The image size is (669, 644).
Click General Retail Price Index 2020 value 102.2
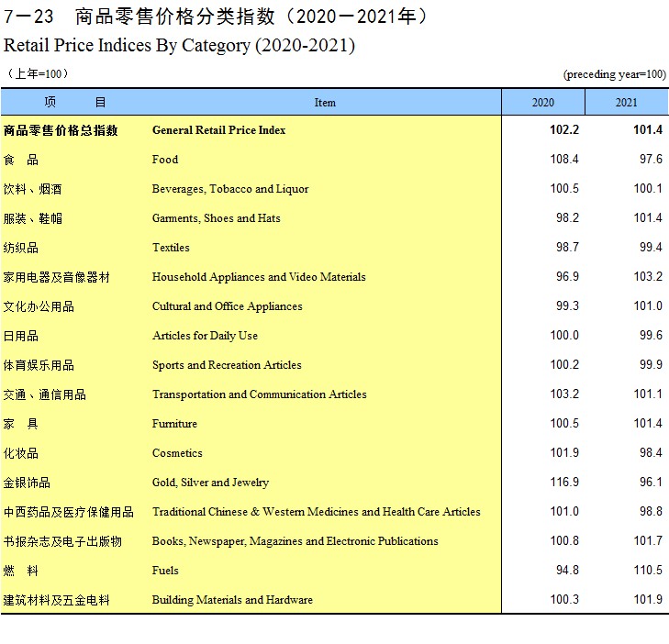click(564, 129)
